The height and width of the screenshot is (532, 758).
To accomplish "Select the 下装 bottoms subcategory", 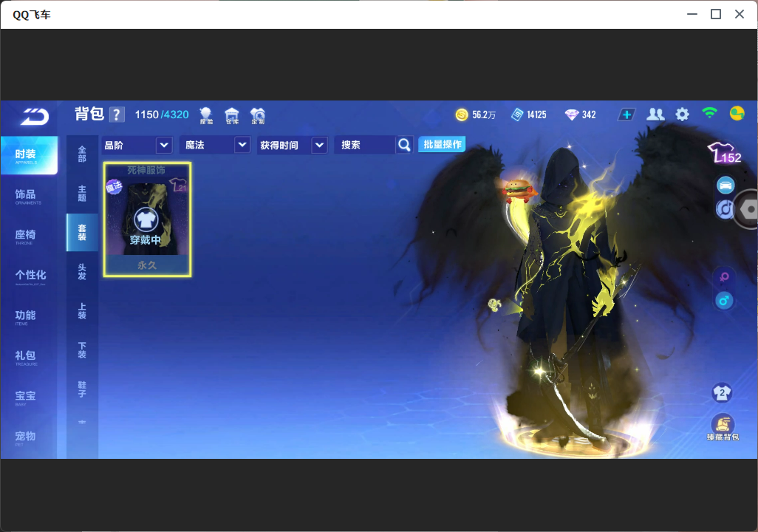I will [x=82, y=350].
